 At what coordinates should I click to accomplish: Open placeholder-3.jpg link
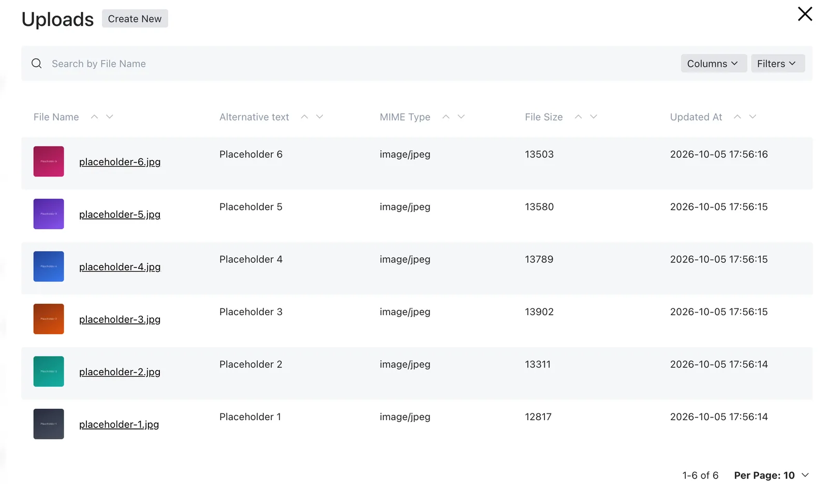point(120,319)
